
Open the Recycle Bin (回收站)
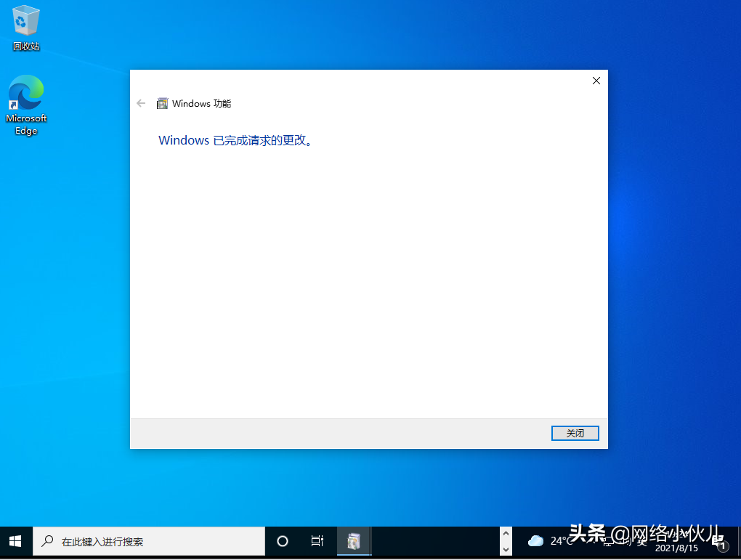[25, 28]
